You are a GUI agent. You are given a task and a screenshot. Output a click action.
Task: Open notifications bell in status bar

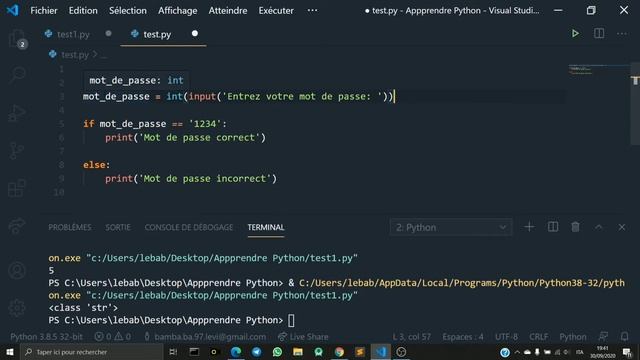click(x=624, y=336)
